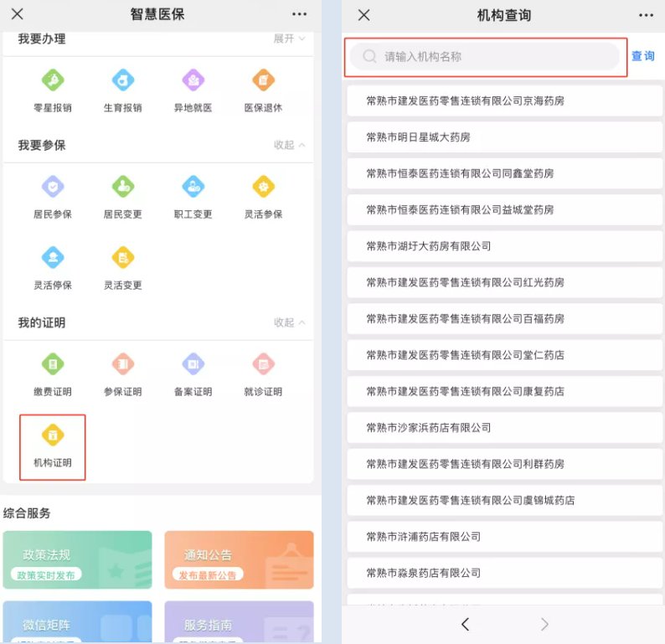Click the 查询 button
Viewport: 665px width, 644px height.
[x=643, y=56]
